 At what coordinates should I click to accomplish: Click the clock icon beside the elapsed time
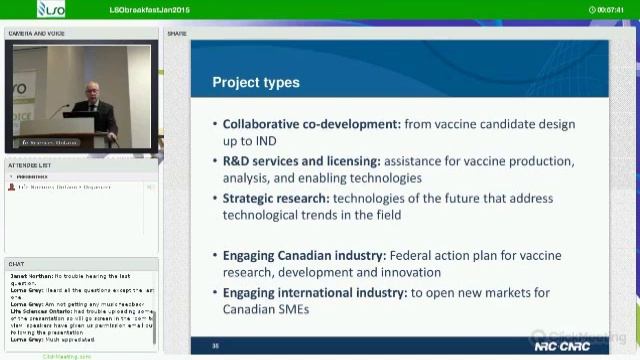coord(592,10)
